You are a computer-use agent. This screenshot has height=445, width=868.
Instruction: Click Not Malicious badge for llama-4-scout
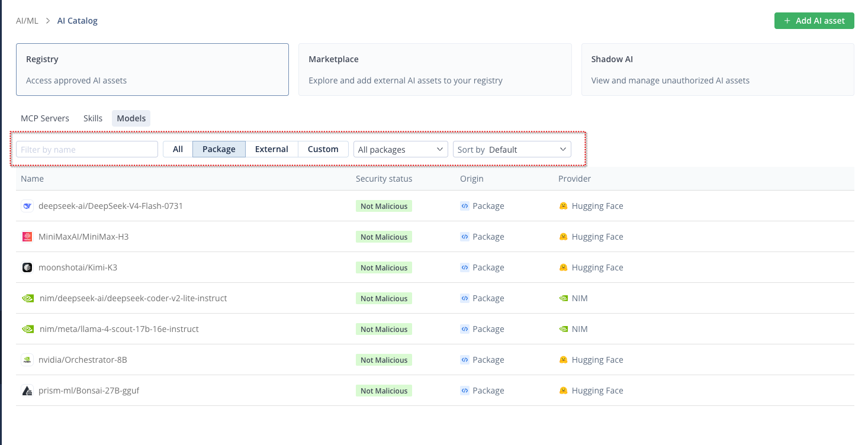tap(384, 329)
